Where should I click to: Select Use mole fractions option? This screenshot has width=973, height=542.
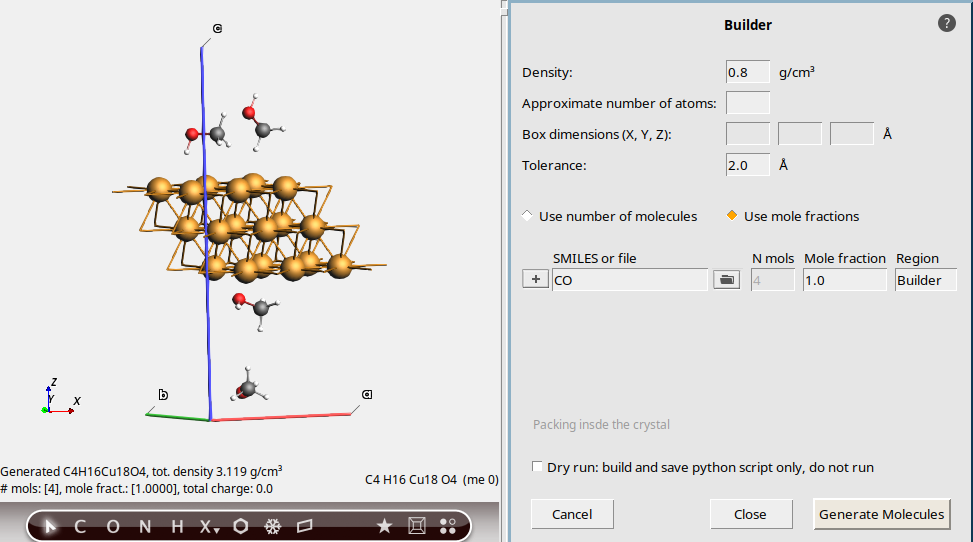click(x=732, y=216)
